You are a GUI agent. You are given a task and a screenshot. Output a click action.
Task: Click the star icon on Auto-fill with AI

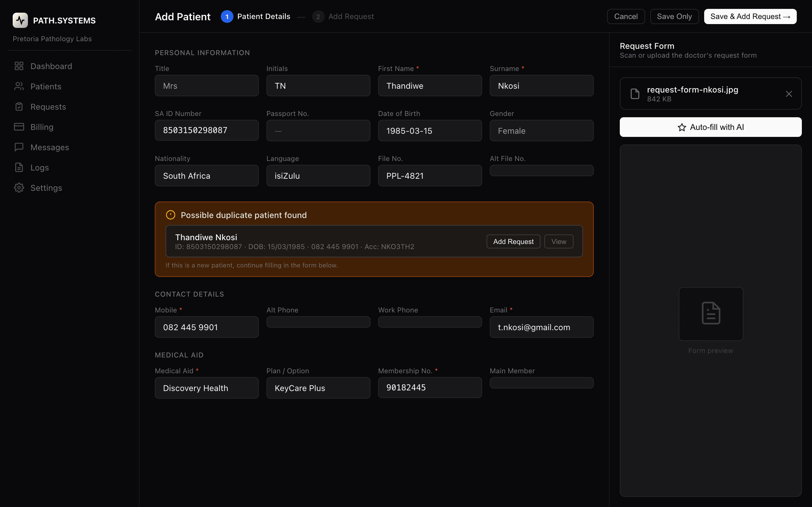click(x=682, y=127)
